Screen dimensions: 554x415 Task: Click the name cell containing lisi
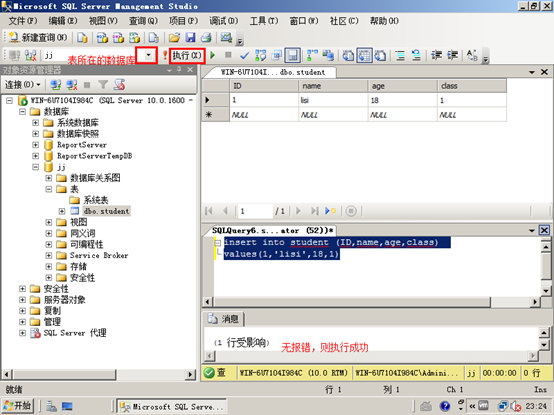333,100
